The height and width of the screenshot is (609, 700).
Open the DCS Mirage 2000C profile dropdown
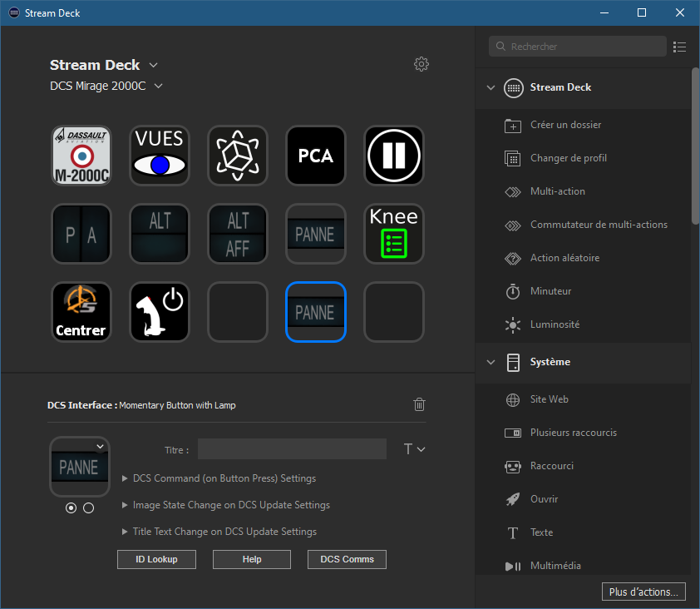tap(159, 86)
